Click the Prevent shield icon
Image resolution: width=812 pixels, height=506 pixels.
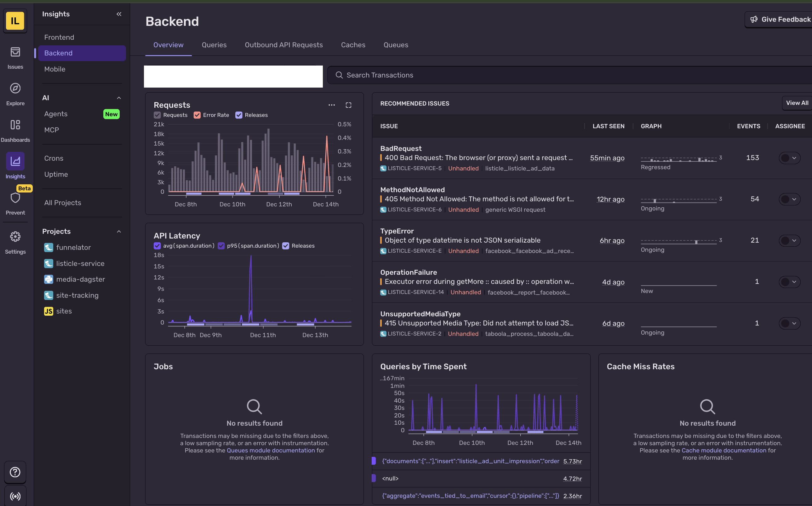point(15,198)
